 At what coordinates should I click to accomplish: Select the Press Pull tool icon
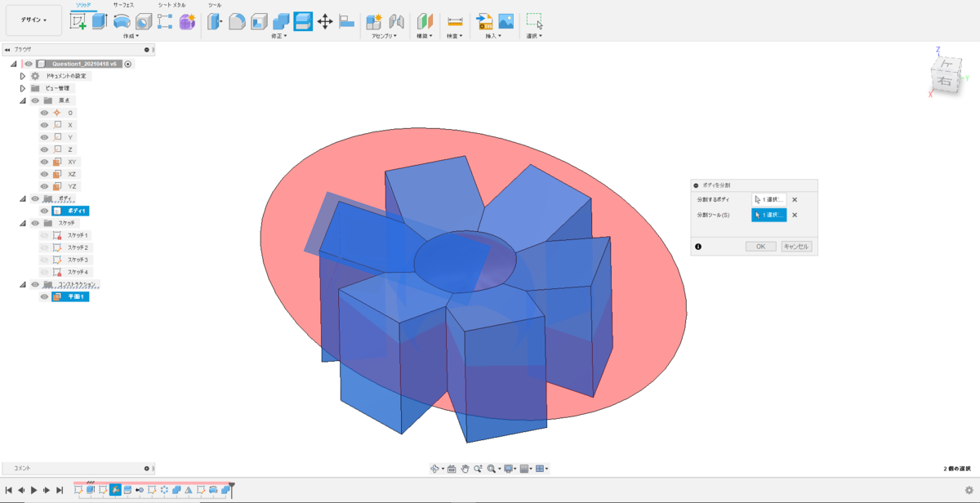215,22
